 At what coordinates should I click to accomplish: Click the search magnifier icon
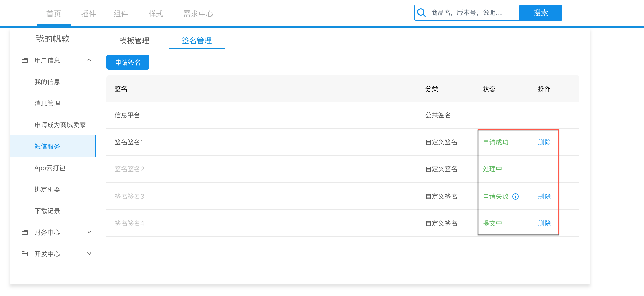tap(421, 13)
